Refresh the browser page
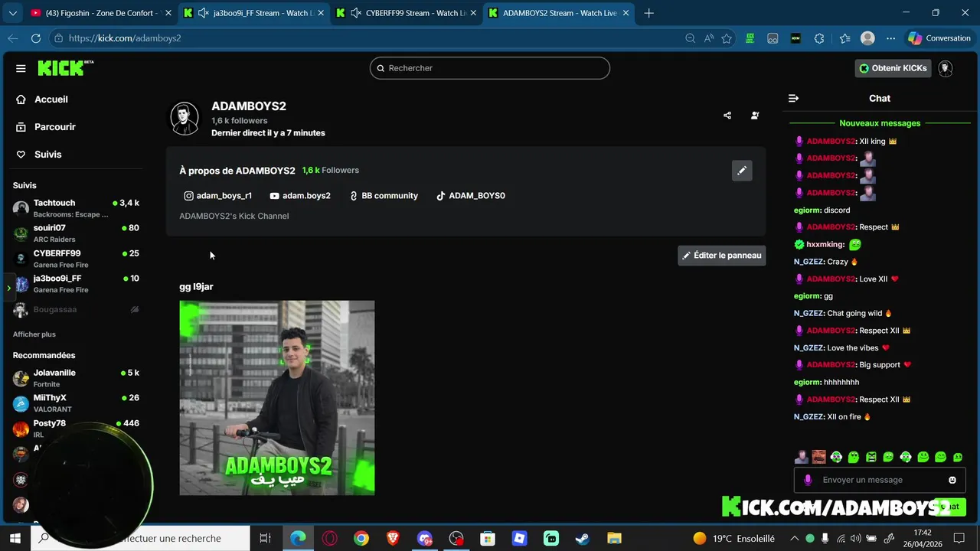The image size is (980, 551). pyautogui.click(x=36, y=38)
